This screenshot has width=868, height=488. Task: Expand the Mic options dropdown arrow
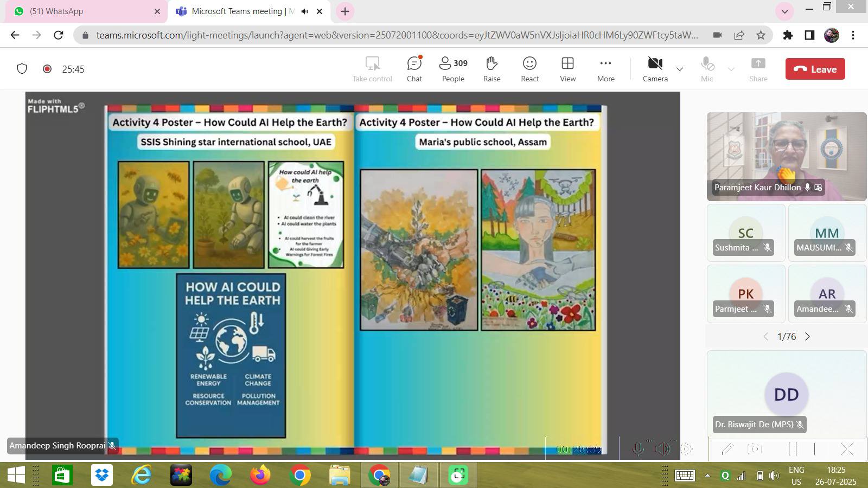731,69
